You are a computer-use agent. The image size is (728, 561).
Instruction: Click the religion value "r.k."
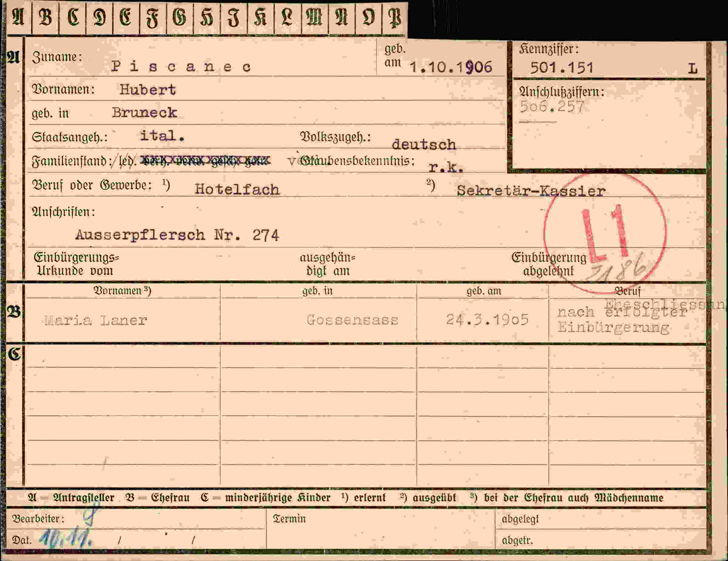(446, 167)
